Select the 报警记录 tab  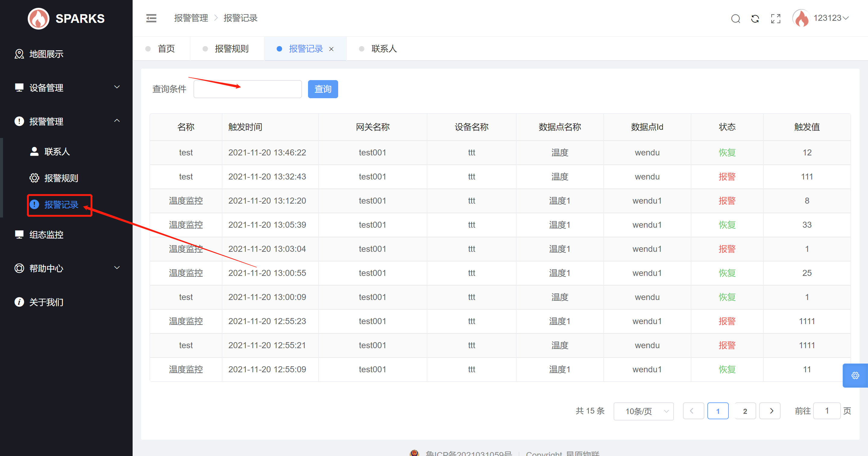point(305,49)
